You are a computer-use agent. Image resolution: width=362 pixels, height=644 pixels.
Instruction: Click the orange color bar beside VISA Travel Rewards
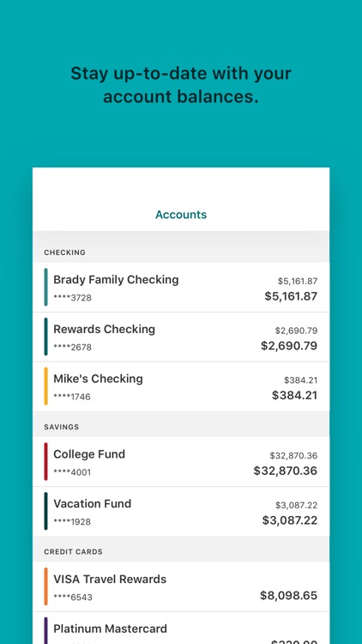46,586
